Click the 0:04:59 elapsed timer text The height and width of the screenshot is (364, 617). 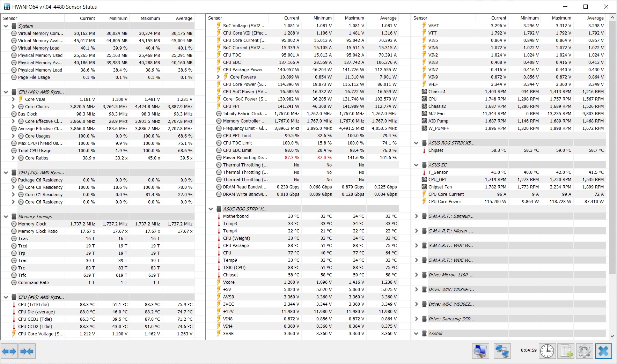pos(529,350)
